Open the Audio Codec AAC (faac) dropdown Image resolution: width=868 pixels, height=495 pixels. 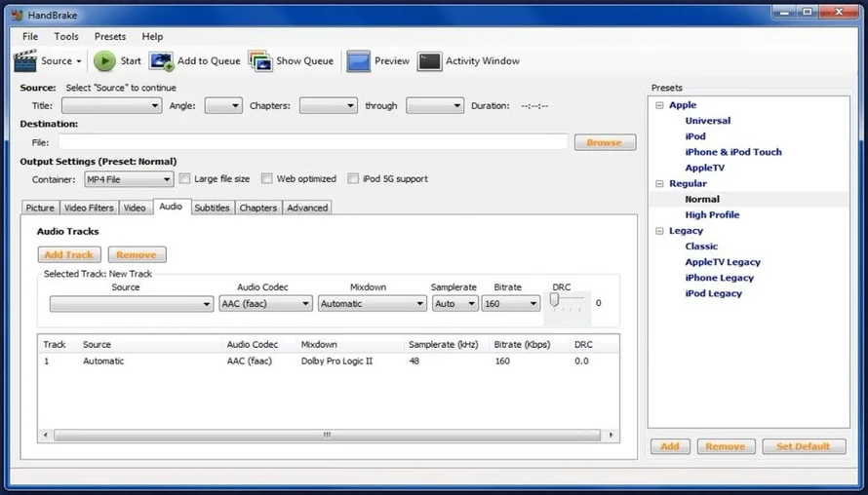tap(265, 304)
